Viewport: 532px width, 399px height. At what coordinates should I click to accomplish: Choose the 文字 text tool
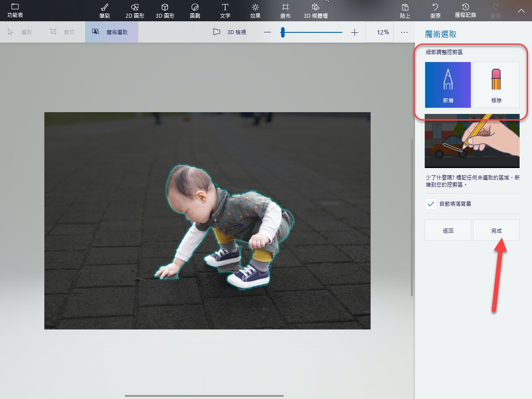point(225,11)
